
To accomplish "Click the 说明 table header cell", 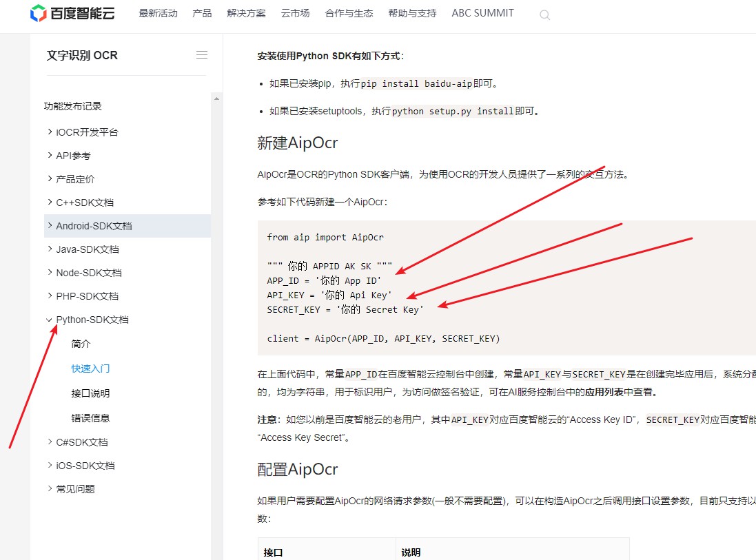I will (513, 550).
